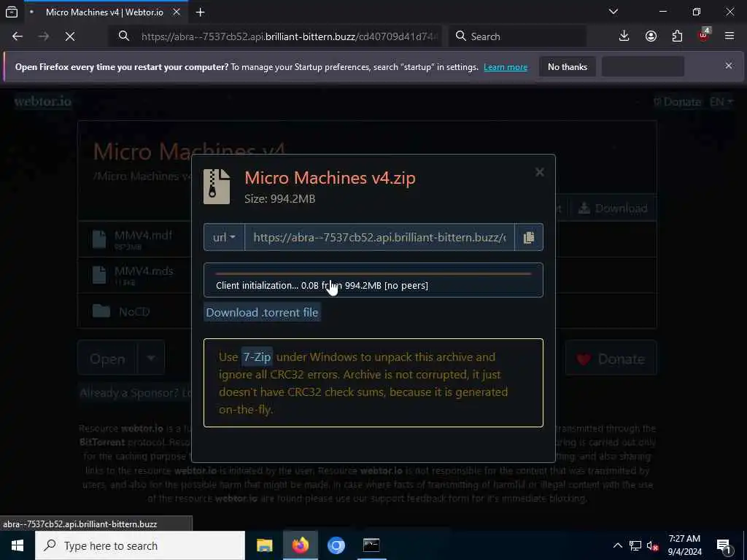Open the Downloads panel
747x560 pixels.
pyautogui.click(x=624, y=36)
